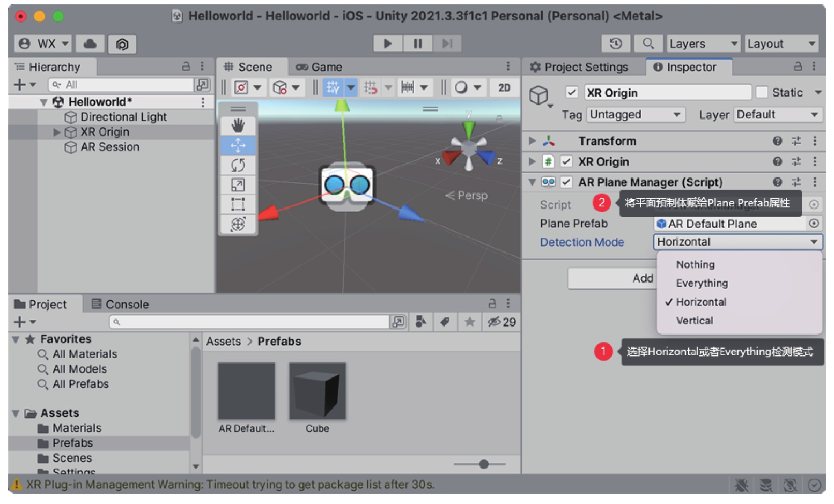Open the XR Origin component more-options menu
The image size is (834, 504).
pyautogui.click(x=815, y=161)
